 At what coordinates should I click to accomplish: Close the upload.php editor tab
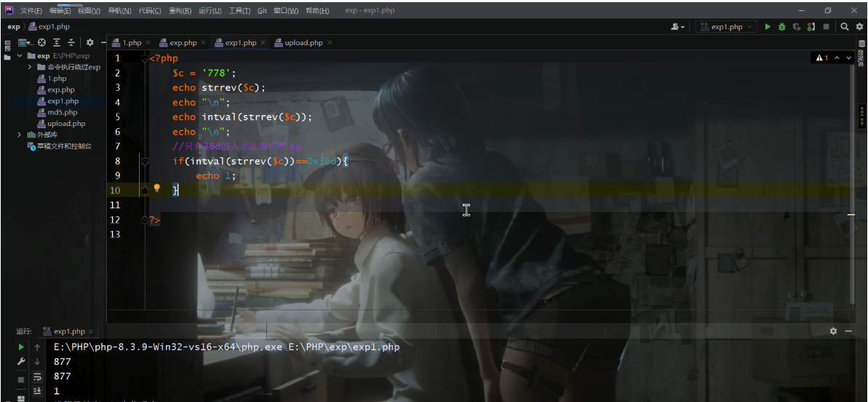pos(330,43)
